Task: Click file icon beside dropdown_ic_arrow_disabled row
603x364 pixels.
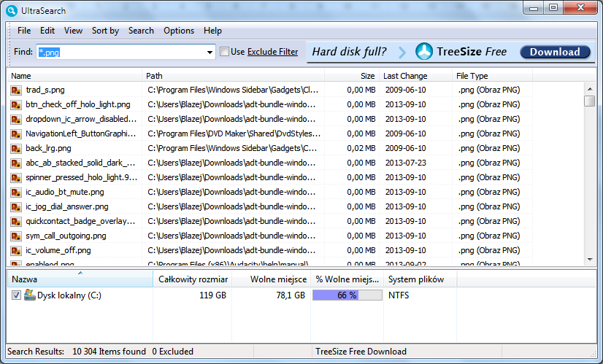Action: coord(16,120)
